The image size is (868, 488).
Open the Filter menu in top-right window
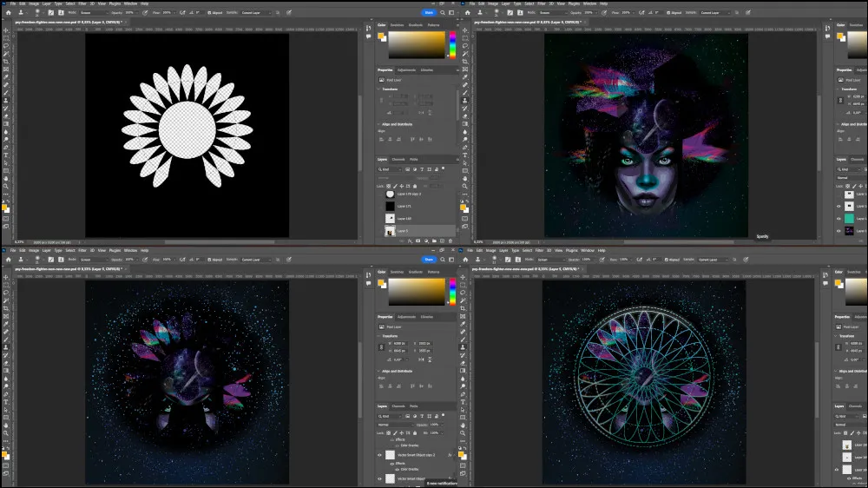click(542, 3)
